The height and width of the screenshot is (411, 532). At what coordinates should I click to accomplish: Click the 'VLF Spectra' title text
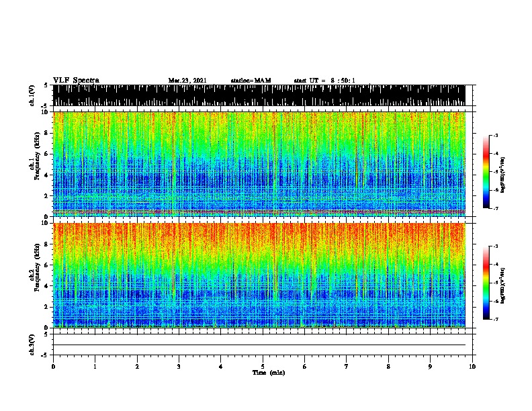click(76, 81)
